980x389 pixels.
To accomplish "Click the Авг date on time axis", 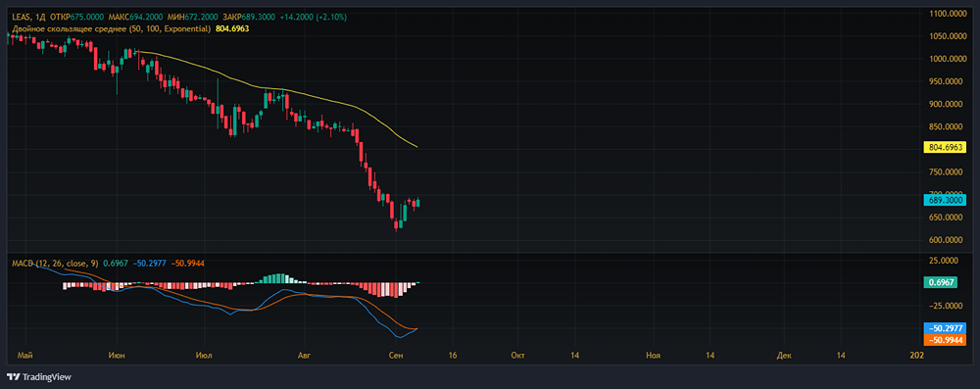I will [304, 356].
